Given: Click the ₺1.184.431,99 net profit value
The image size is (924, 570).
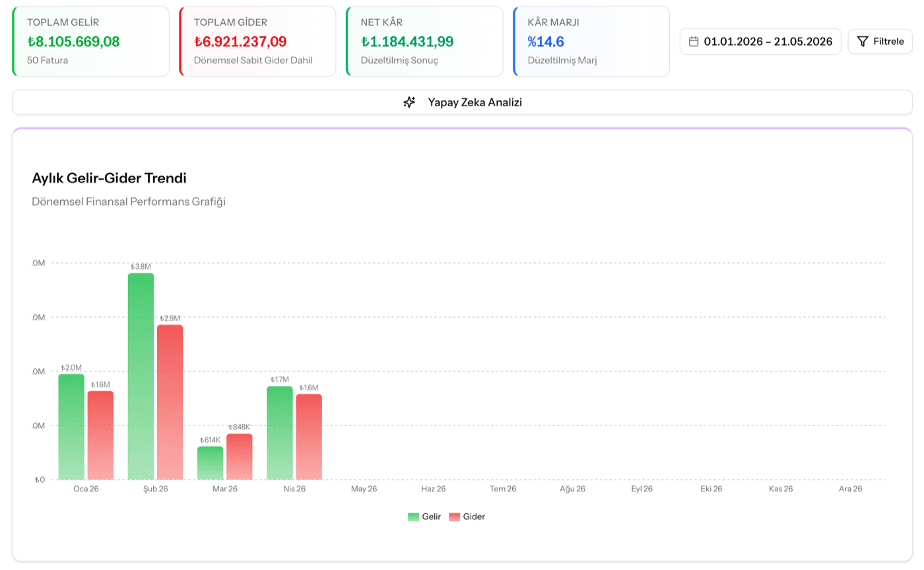Looking at the screenshot, I should pos(407,42).
